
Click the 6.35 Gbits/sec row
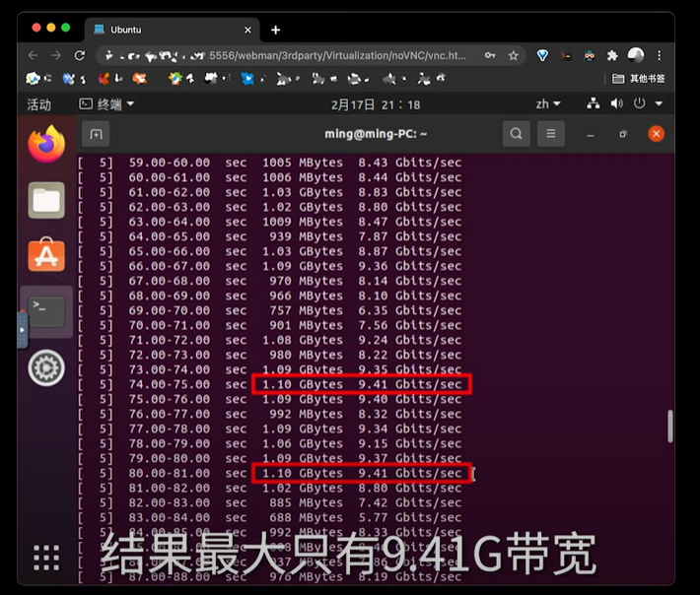coord(269,310)
